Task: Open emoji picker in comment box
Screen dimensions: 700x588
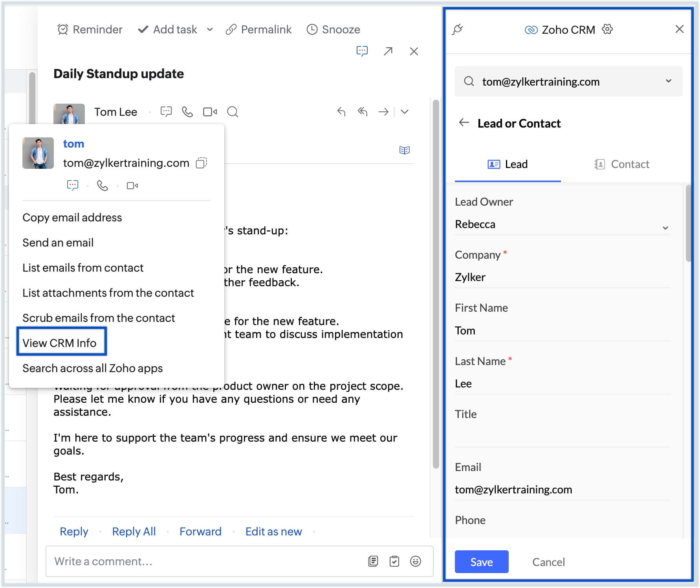Action: (416, 561)
